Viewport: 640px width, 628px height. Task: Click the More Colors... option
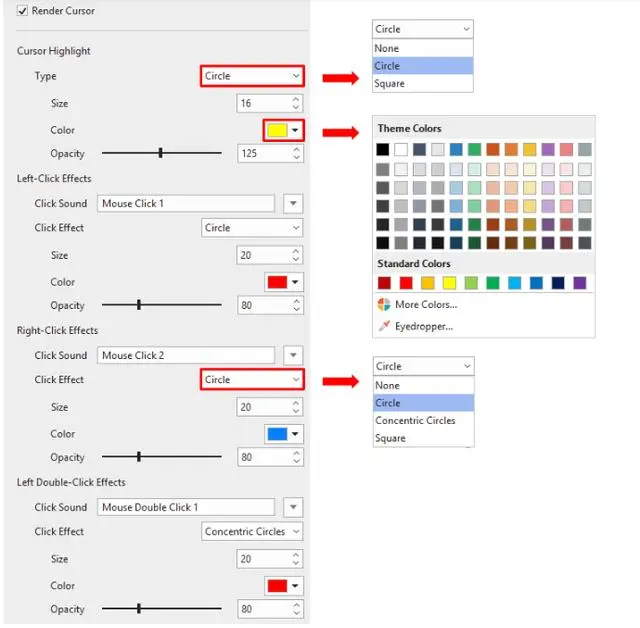(426, 304)
